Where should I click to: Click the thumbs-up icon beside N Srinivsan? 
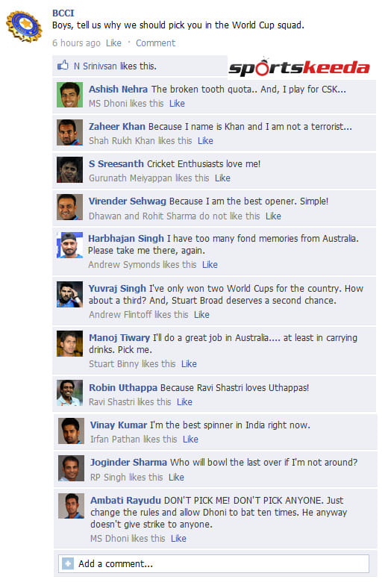tap(63, 66)
